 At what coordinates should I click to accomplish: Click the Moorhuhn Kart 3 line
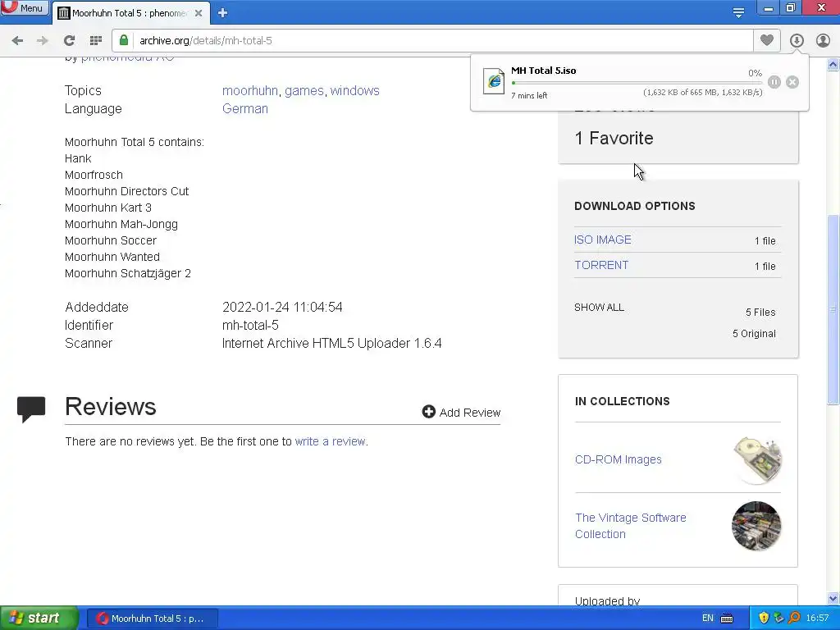108,208
